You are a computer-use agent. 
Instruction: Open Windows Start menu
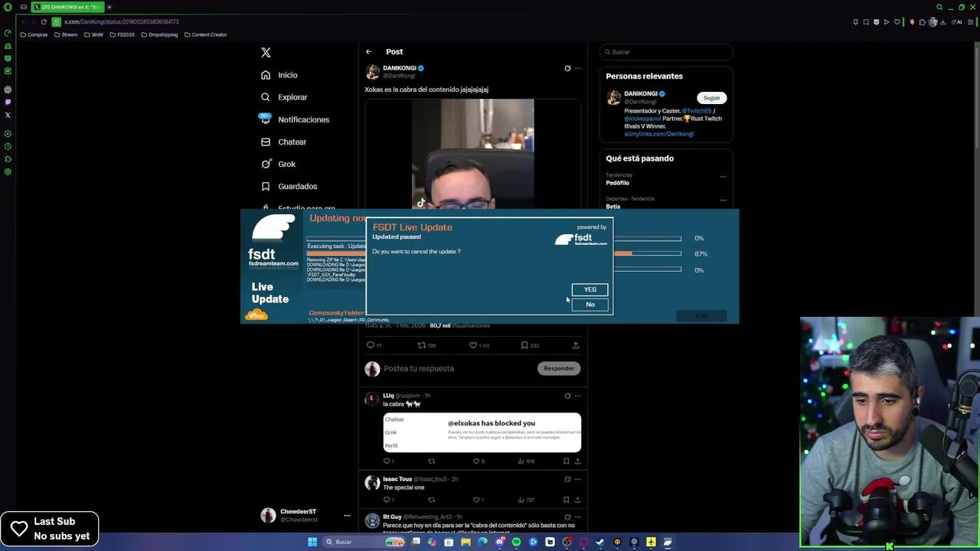(x=312, y=542)
